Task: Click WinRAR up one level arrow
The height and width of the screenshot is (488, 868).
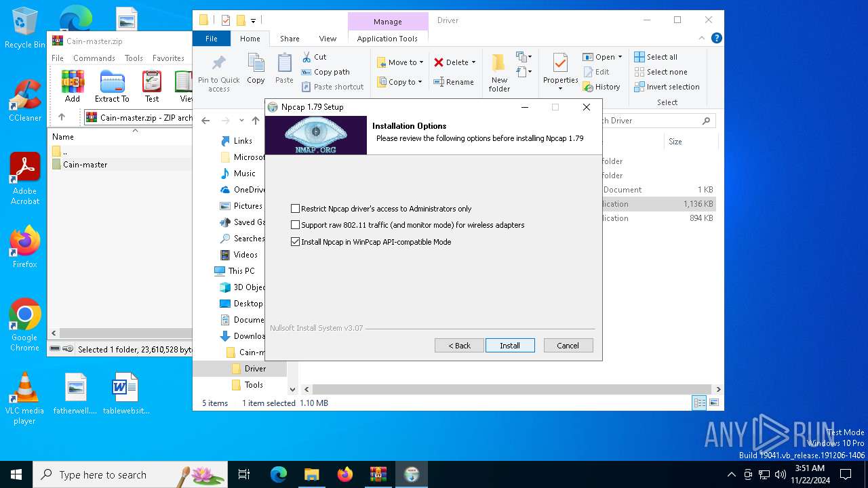Action: (x=62, y=117)
